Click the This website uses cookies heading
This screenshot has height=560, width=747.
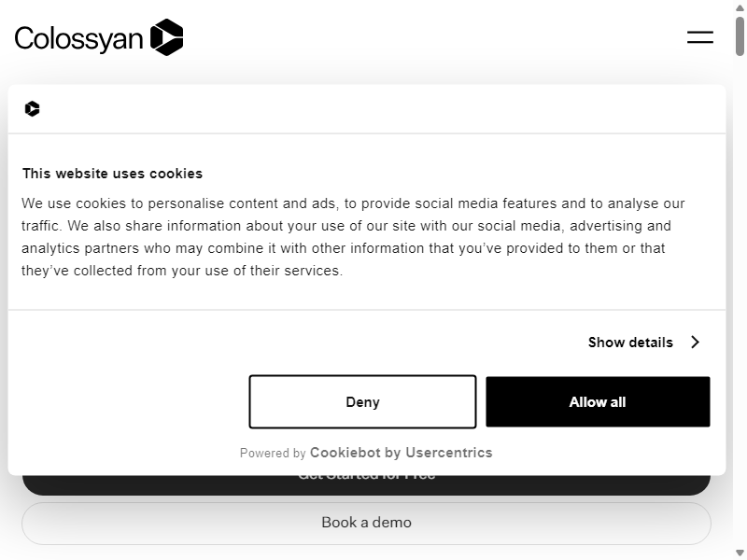pos(112,174)
